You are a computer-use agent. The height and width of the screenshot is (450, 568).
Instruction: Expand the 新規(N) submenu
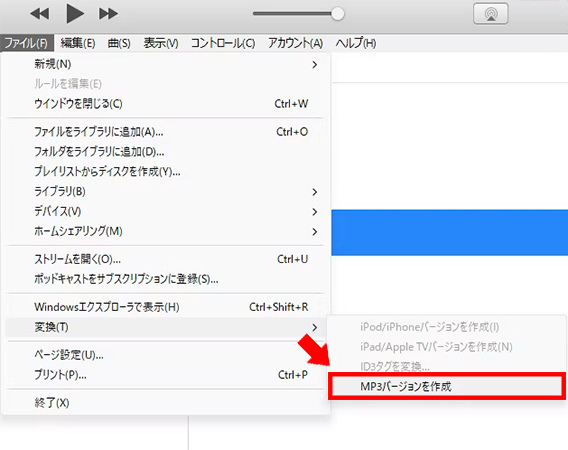(166, 64)
